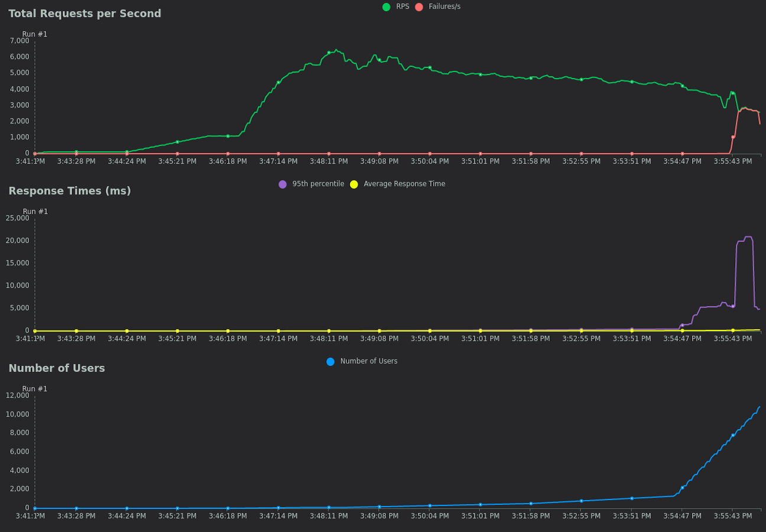Click 25,000 y-axis label in response times chart
The height and width of the screenshot is (532, 766).
(x=18, y=218)
